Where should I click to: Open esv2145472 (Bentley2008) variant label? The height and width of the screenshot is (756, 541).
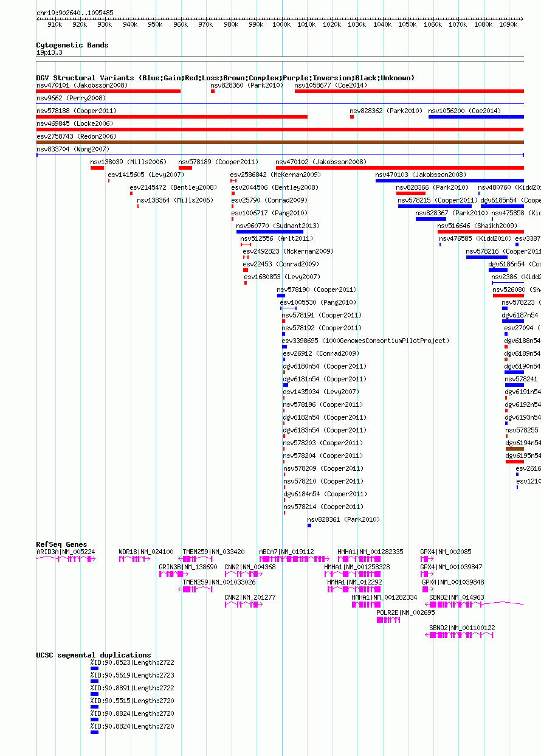(174, 187)
